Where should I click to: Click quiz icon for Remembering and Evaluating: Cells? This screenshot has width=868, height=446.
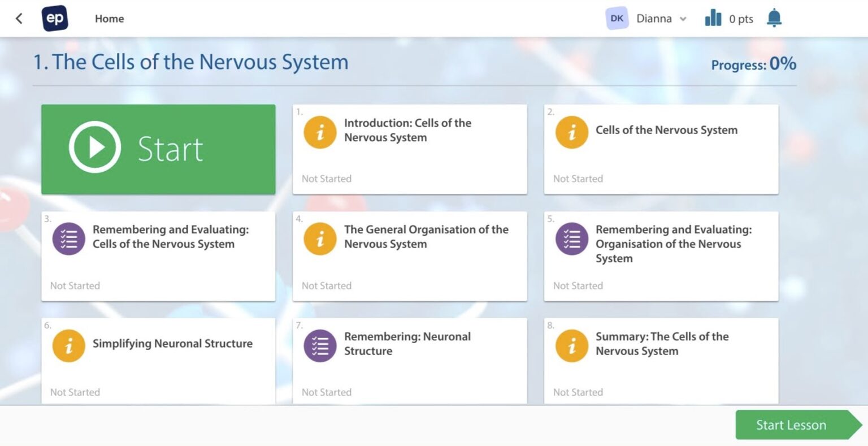[68, 239]
